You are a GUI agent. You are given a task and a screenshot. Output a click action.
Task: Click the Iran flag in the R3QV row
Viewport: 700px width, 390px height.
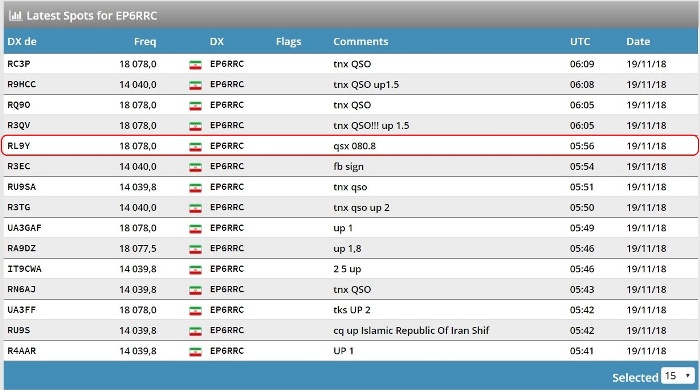coord(195,126)
